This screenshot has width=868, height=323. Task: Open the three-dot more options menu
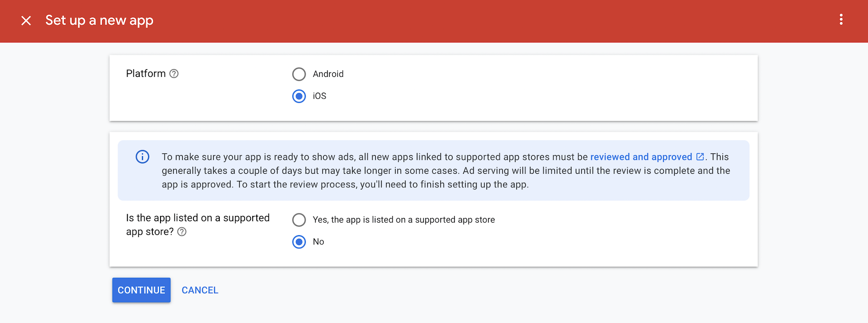[841, 19]
